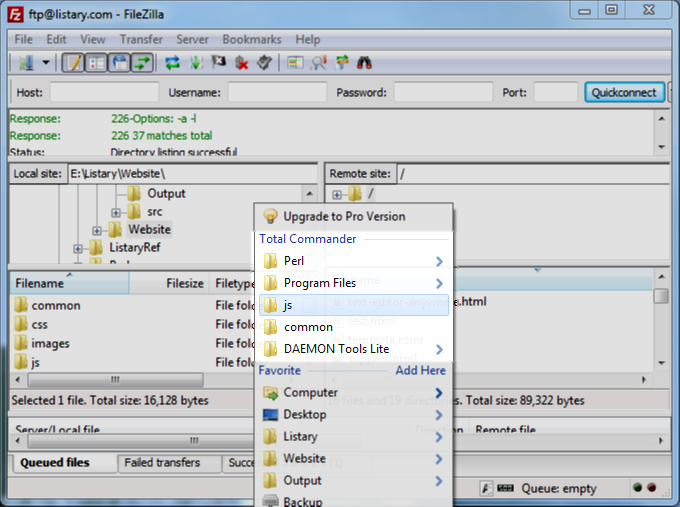Open the Computer entry in Favorites
Image resolution: width=680 pixels, height=507 pixels.
click(x=353, y=393)
